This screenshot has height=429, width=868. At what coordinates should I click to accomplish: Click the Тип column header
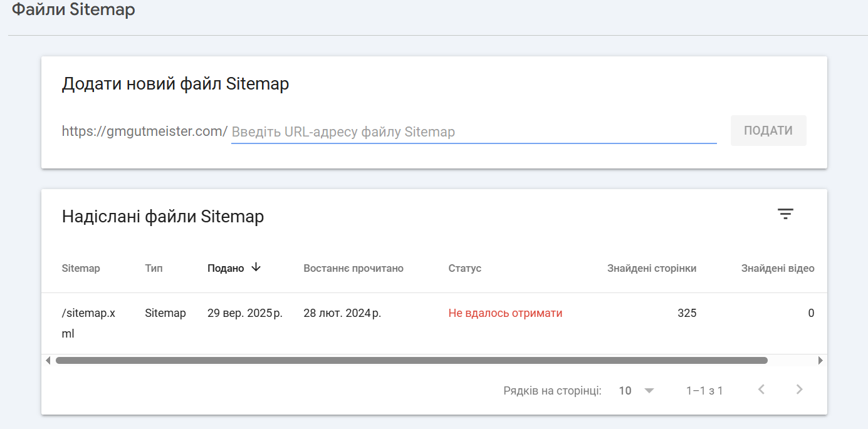coord(154,269)
